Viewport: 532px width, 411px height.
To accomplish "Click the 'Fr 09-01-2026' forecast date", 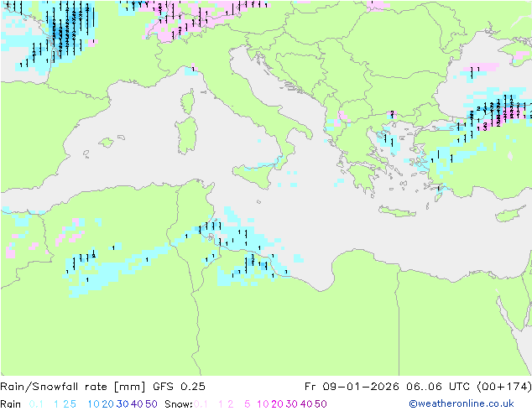I will click(352, 387).
